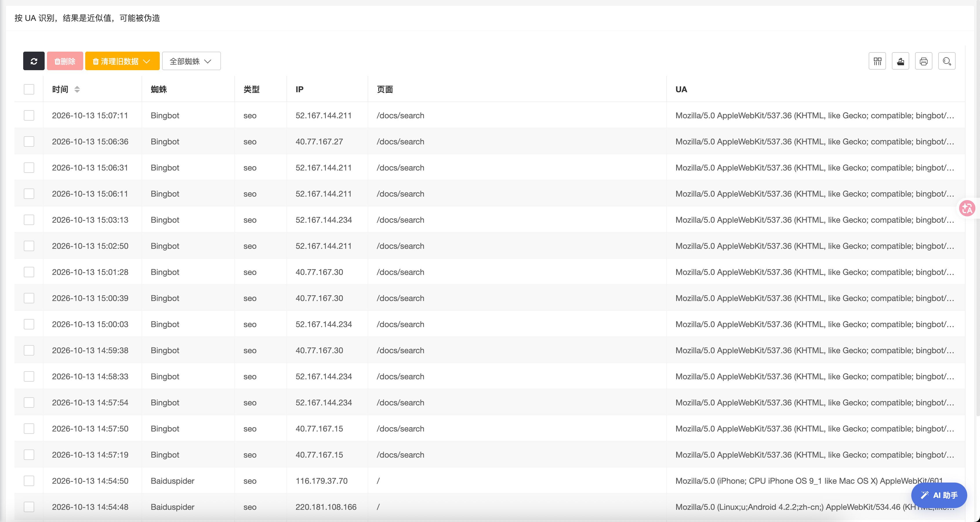This screenshot has width=980, height=522.
Task: Check the Baiduspider row at 14:54:50
Action: coord(29,481)
